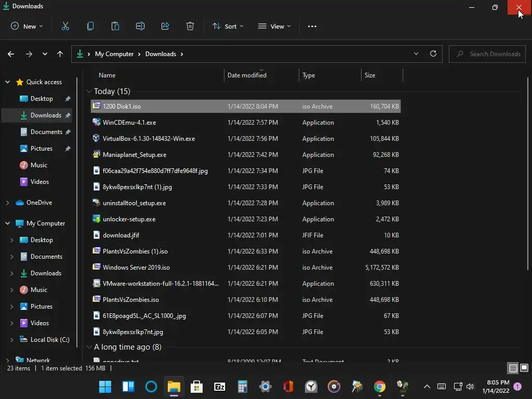Screen dimensions: 532x399
Task: Select VirtualBox-6.1.30-148432-Win.exe file
Action: [246, 138]
